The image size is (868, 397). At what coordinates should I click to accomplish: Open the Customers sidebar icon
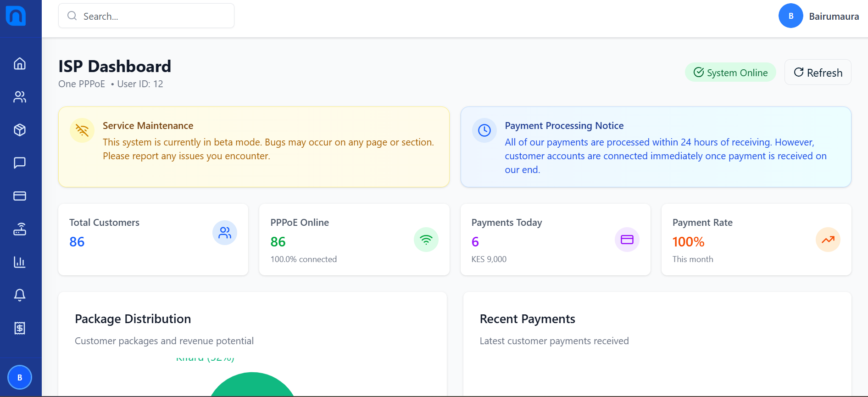(x=20, y=97)
